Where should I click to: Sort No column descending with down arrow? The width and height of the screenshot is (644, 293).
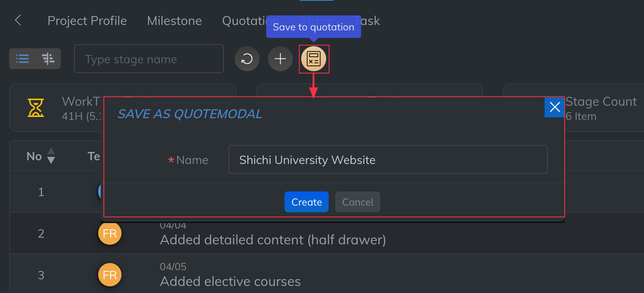tap(51, 160)
